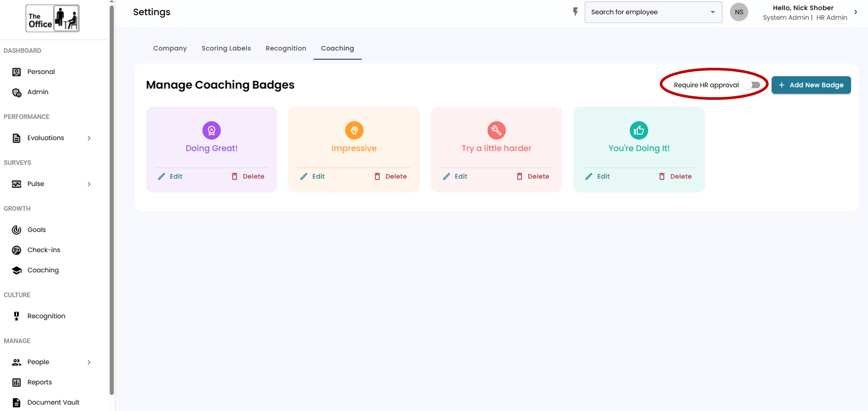Click the pencil icon on Impressive card

pos(304,176)
